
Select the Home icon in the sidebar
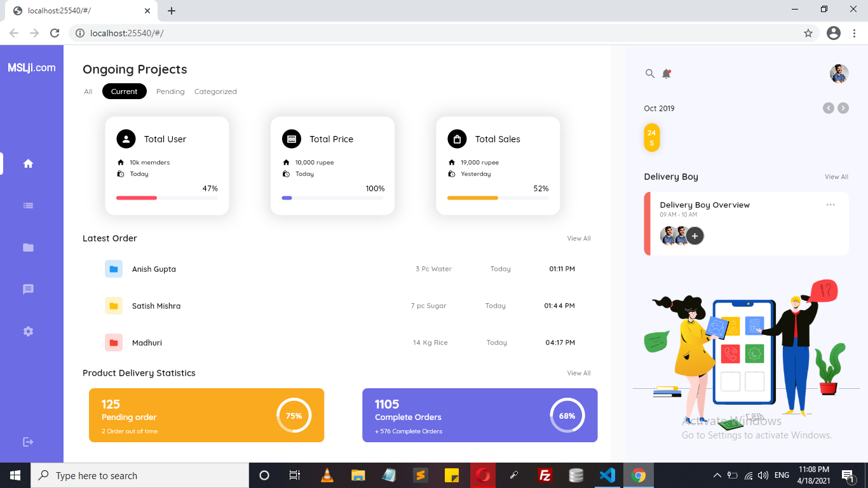point(28,163)
